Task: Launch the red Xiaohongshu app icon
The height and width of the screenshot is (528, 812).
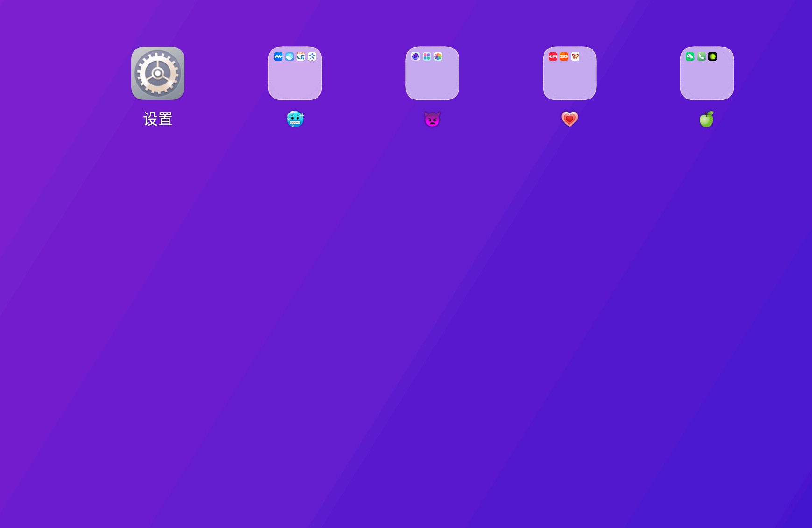Action: click(x=553, y=56)
